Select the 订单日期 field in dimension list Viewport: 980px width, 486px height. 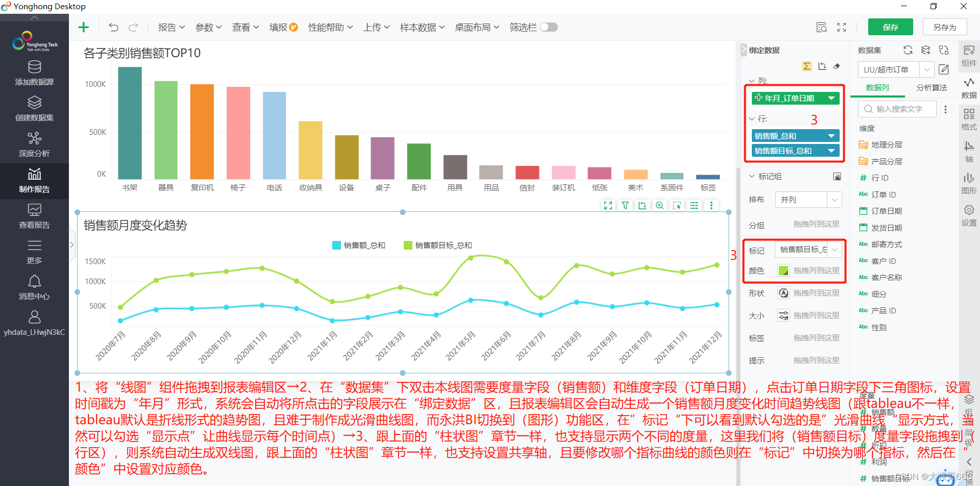pos(880,211)
